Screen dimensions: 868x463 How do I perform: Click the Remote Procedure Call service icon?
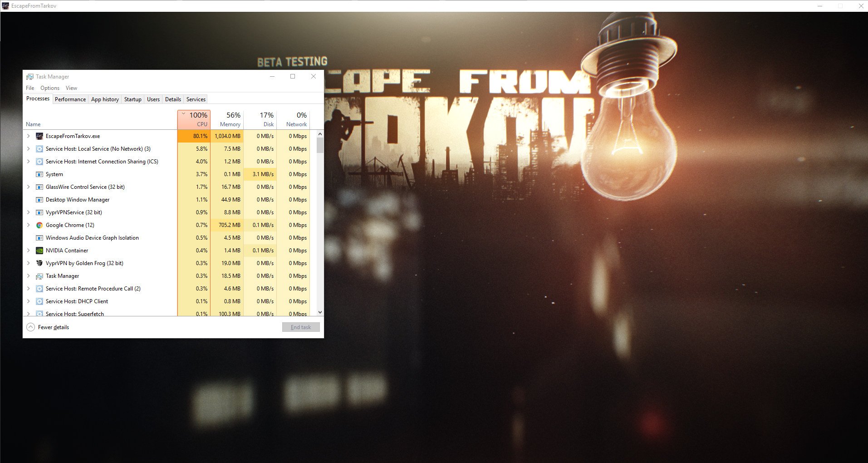point(39,289)
